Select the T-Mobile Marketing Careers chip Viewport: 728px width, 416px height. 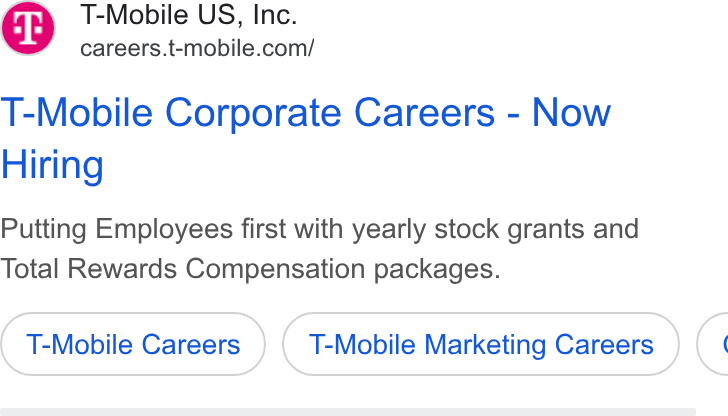(x=481, y=344)
